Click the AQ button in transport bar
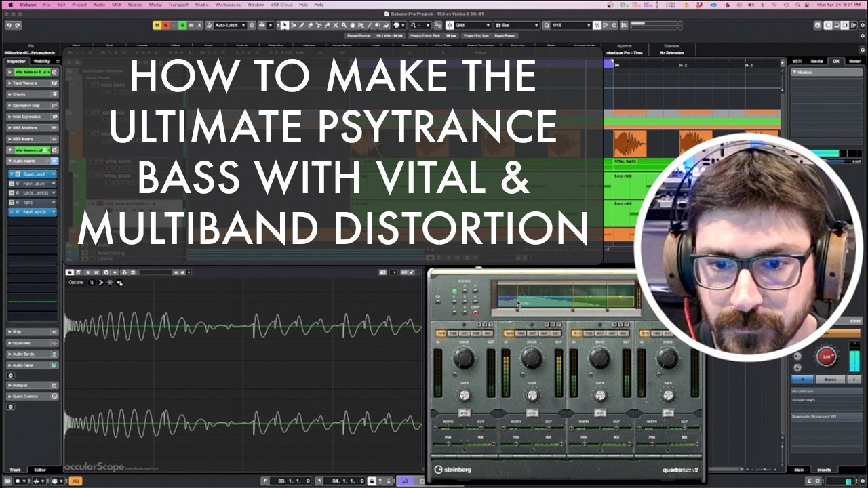868x488 pixels. click(x=76, y=481)
